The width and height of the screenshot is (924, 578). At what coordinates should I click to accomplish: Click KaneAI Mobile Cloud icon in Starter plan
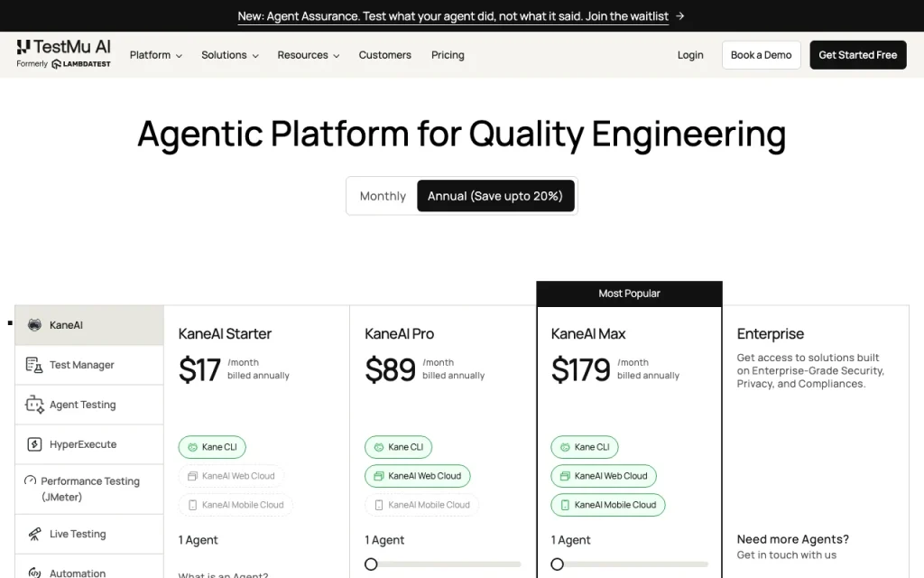click(193, 505)
